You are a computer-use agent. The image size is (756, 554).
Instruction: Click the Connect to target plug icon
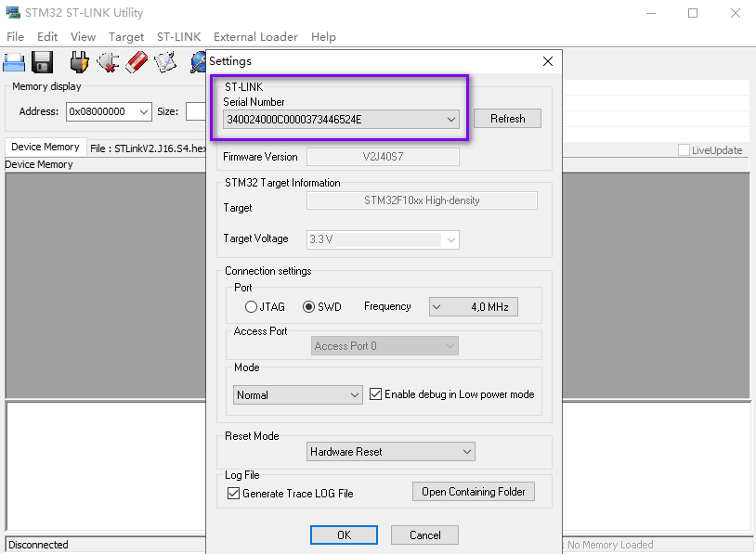tap(79, 62)
